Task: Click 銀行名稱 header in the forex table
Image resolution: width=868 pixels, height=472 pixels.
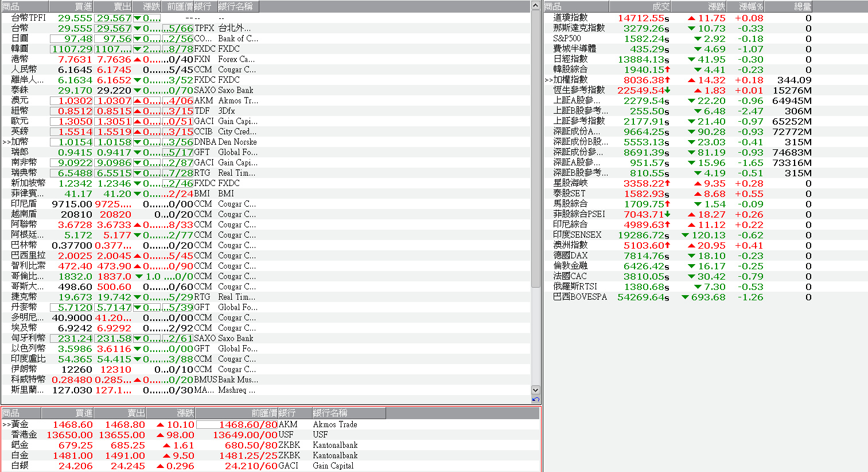Action: pos(238,7)
